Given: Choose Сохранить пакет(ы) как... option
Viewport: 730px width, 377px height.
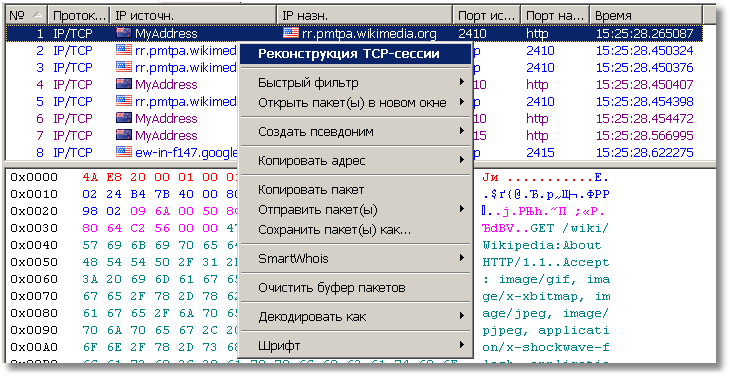Looking at the screenshot, I should 355,229.
